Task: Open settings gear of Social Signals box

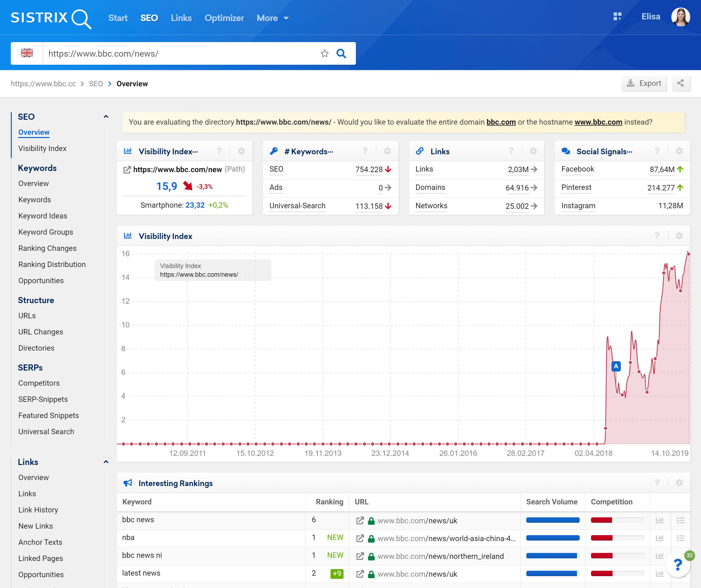Action: [x=679, y=151]
